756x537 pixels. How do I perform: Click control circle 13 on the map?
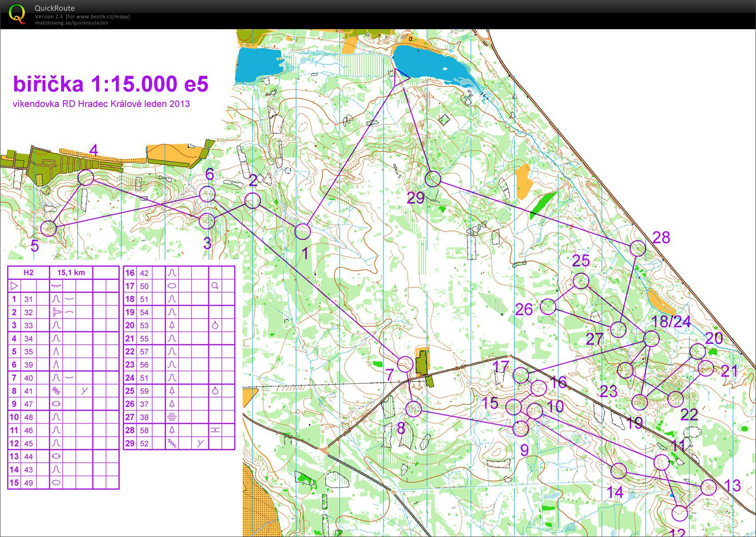(708, 488)
